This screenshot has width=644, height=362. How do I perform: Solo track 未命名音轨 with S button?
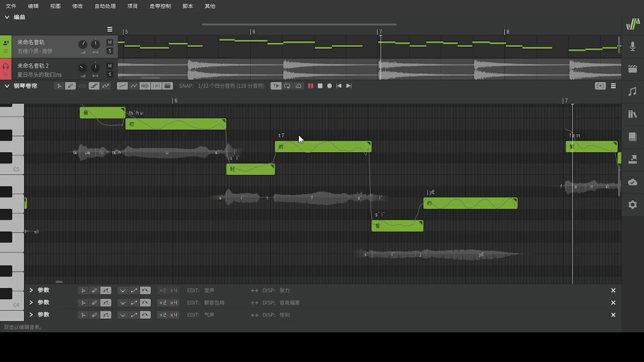(110, 51)
